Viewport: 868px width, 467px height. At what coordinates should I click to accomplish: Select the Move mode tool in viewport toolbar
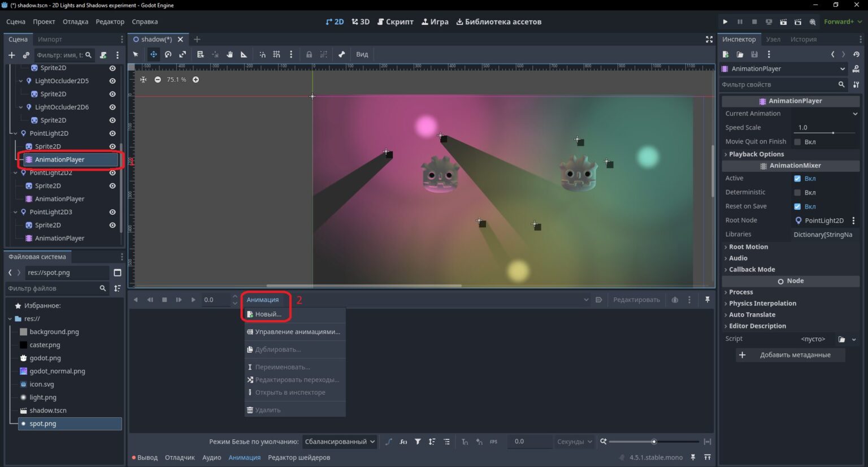(153, 54)
